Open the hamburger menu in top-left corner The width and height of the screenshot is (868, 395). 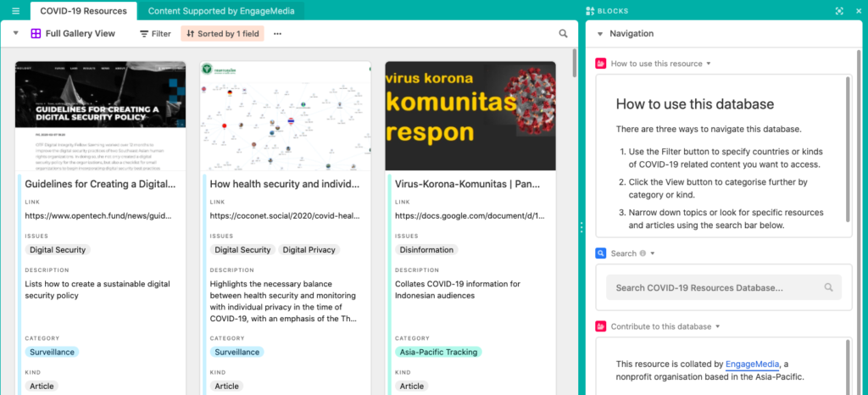[15, 11]
